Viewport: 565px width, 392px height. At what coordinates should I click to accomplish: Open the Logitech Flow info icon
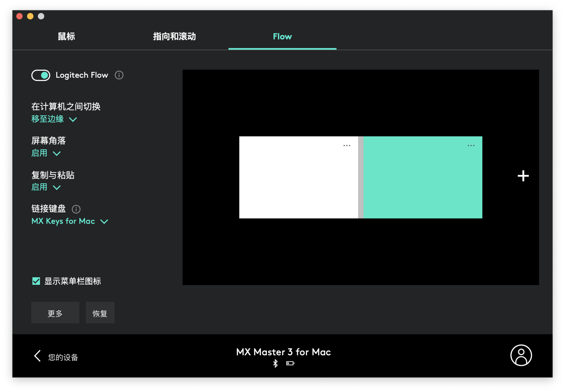(x=119, y=75)
